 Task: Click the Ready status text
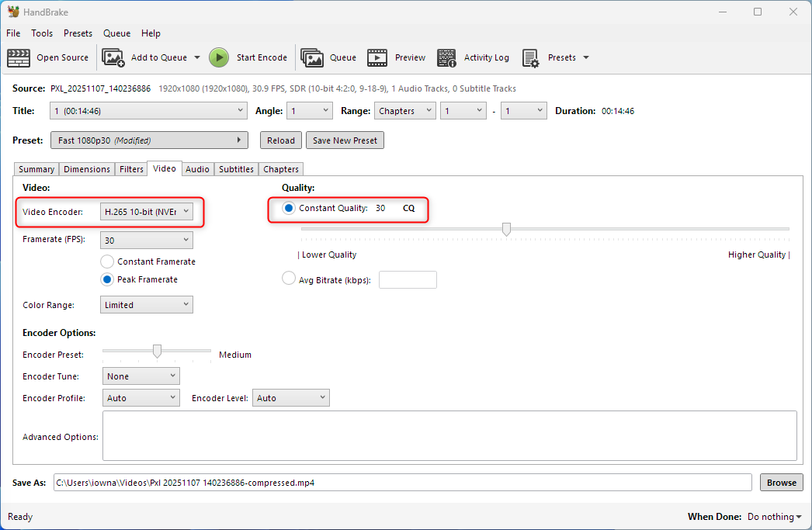tap(20, 517)
